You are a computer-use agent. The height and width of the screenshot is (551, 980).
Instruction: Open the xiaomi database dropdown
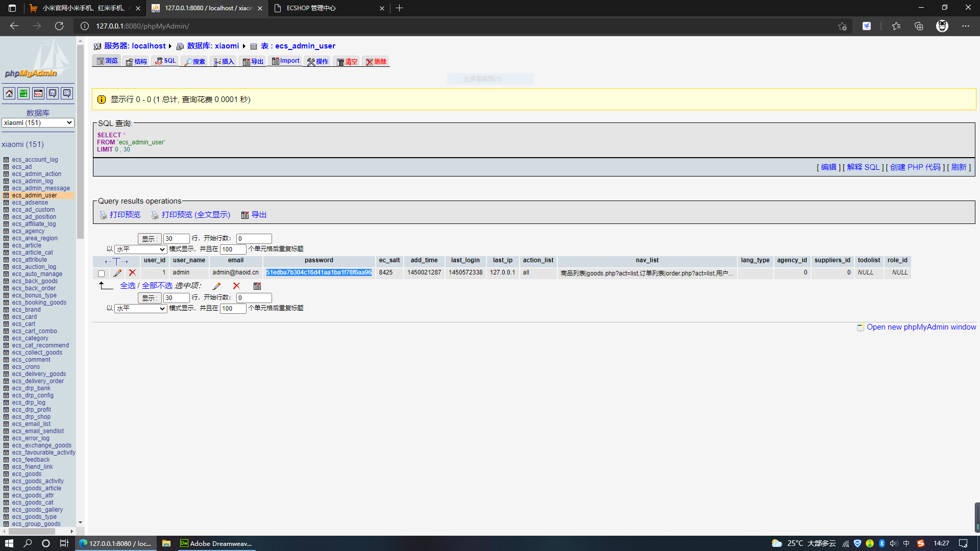pyautogui.click(x=38, y=123)
